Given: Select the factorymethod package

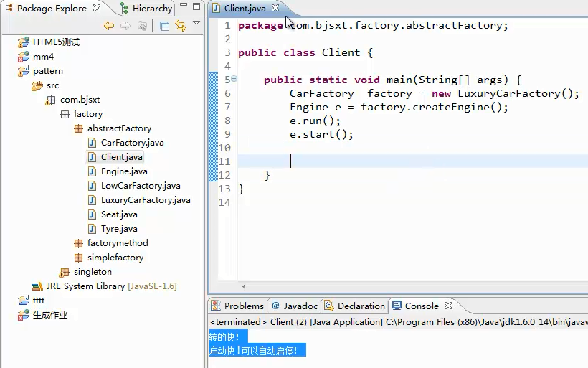Looking at the screenshot, I should click(118, 243).
